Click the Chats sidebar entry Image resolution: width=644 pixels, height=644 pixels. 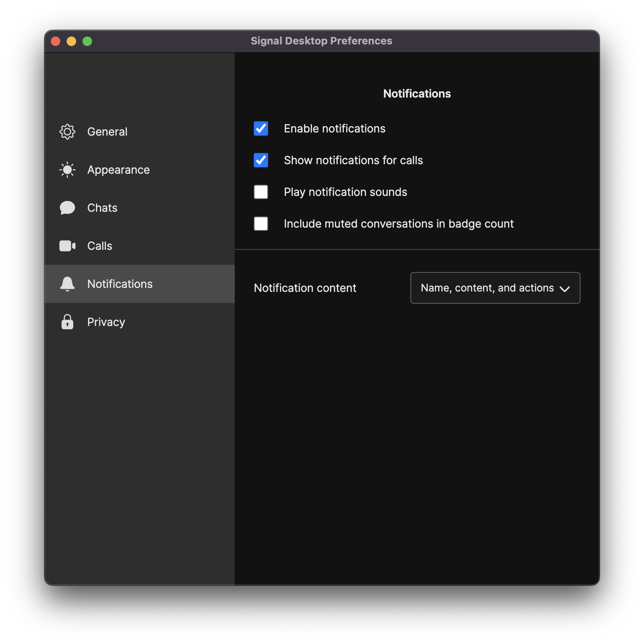pos(102,207)
